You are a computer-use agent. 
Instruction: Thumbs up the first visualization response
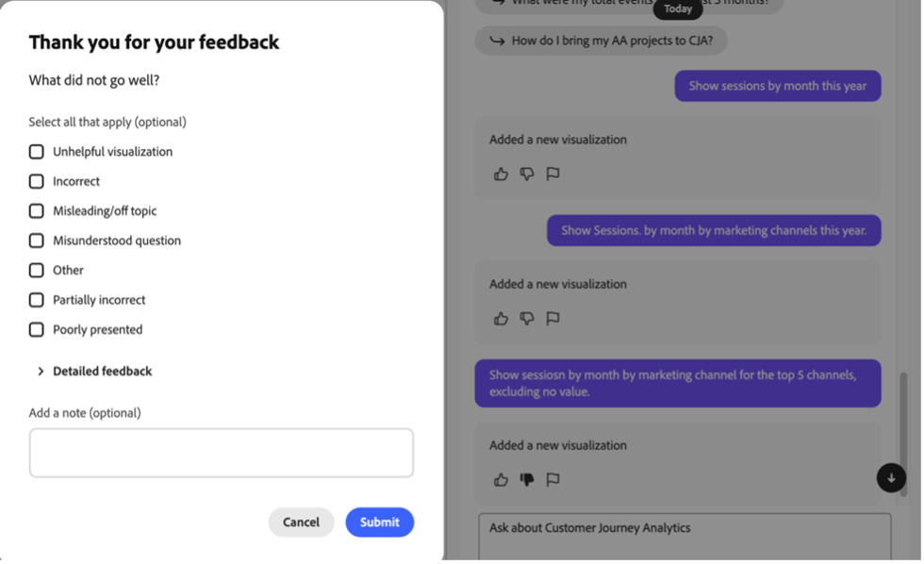click(501, 174)
